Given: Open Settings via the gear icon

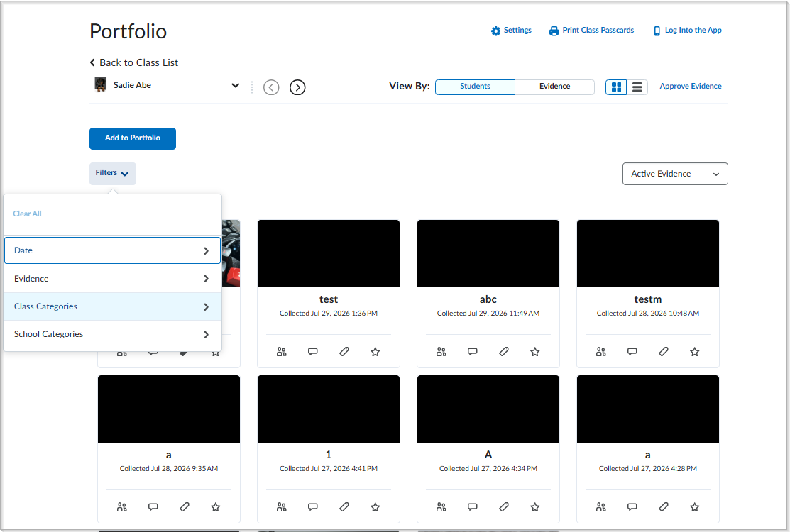Looking at the screenshot, I should [495, 31].
